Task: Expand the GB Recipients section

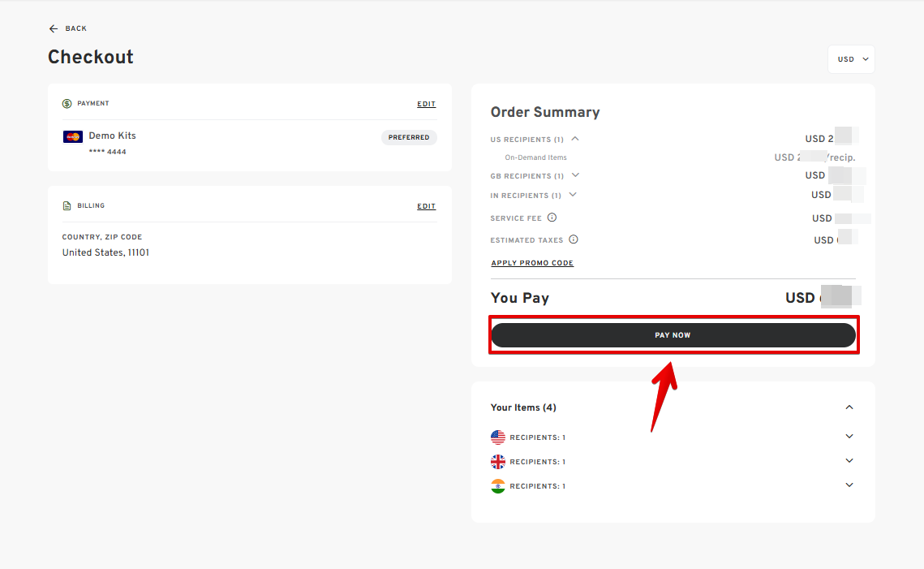Action: pos(576,175)
